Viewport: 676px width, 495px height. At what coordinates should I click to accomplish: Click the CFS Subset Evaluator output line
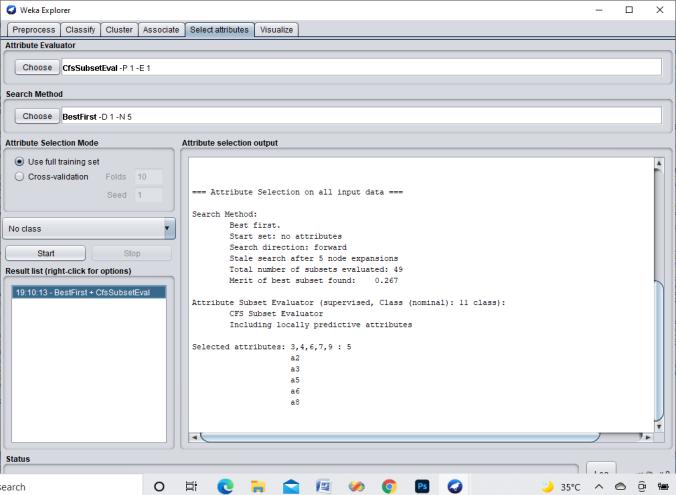click(x=276, y=313)
